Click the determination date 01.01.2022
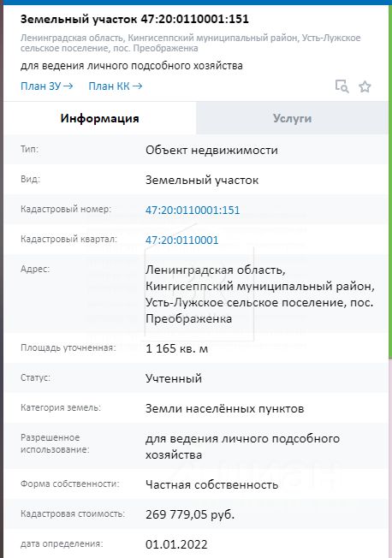The image size is (392, 558). 176,544
